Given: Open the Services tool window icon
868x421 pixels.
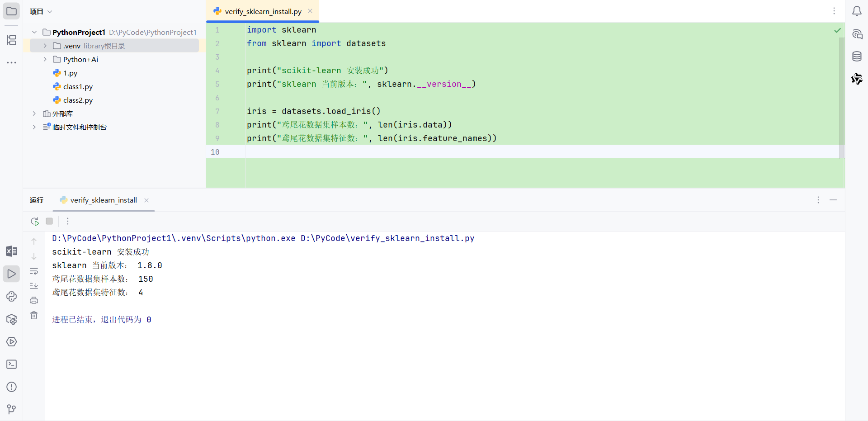Looking at the screenshot, I should point(11,341).
